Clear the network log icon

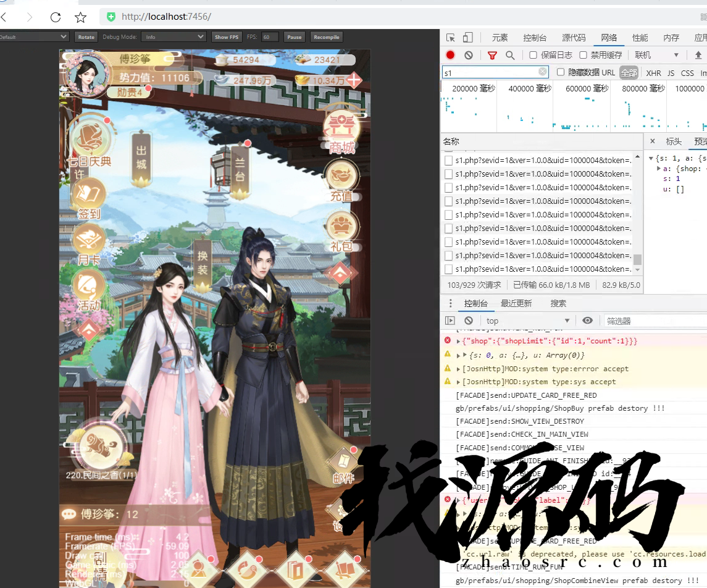tap(469, 55)
